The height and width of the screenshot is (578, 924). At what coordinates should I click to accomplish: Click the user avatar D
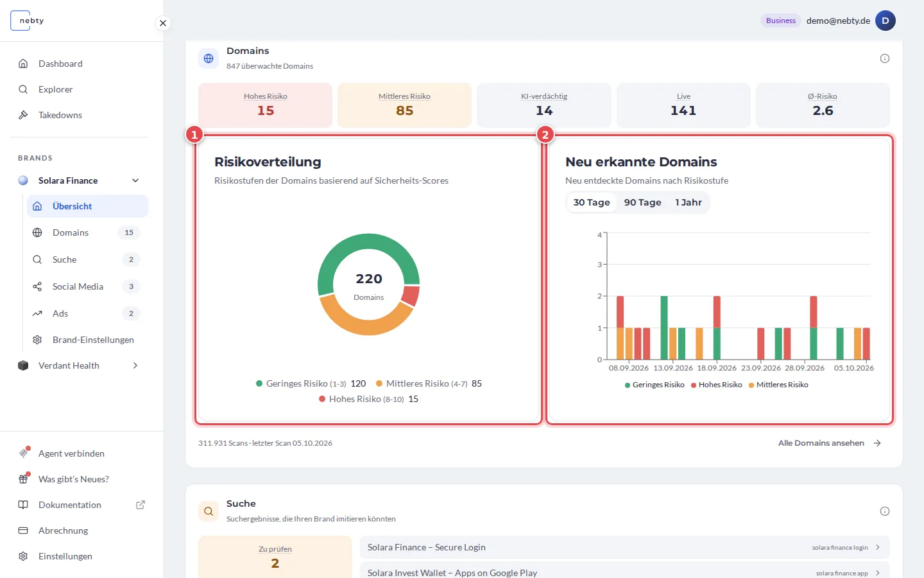[x=886, y=21]
